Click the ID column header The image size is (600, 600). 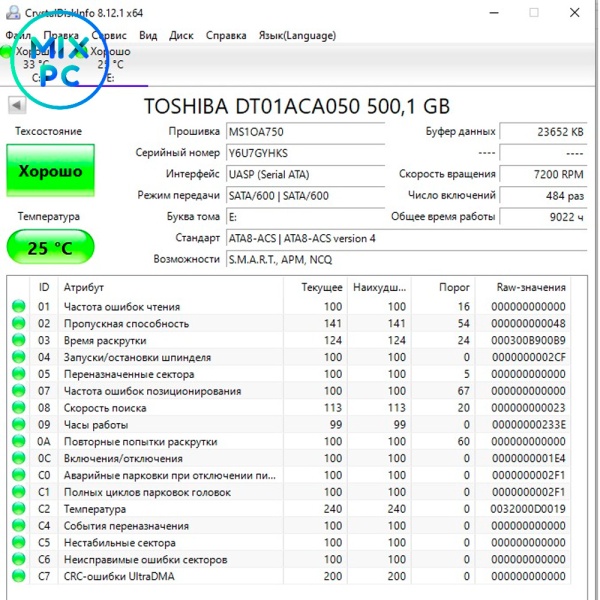[x=44, y=287]
